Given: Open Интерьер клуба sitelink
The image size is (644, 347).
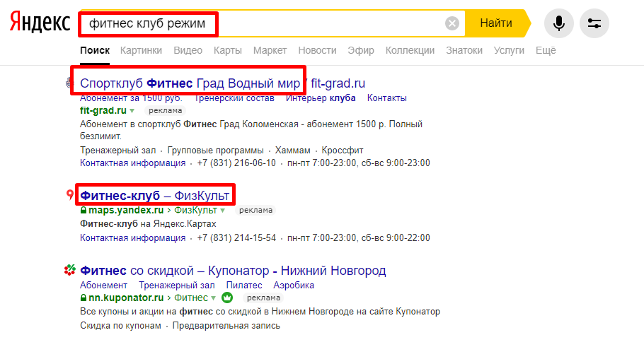Looking at the screenshot, I should [x=321, y=98].
